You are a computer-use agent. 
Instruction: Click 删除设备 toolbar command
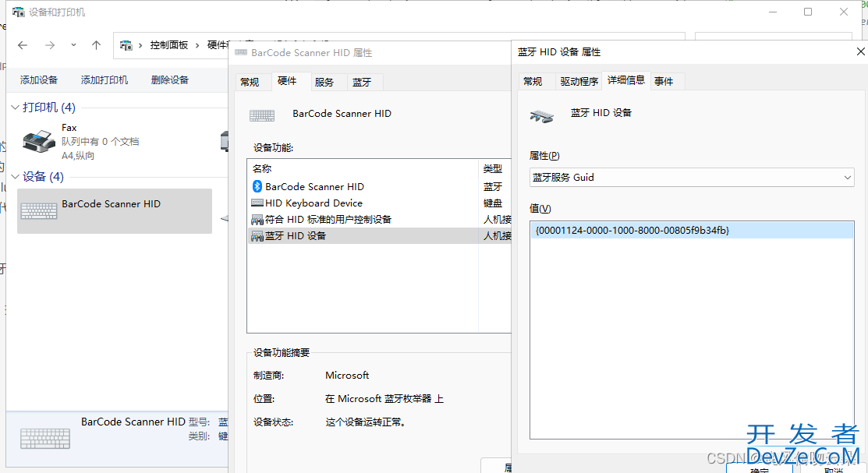[170, 80]
